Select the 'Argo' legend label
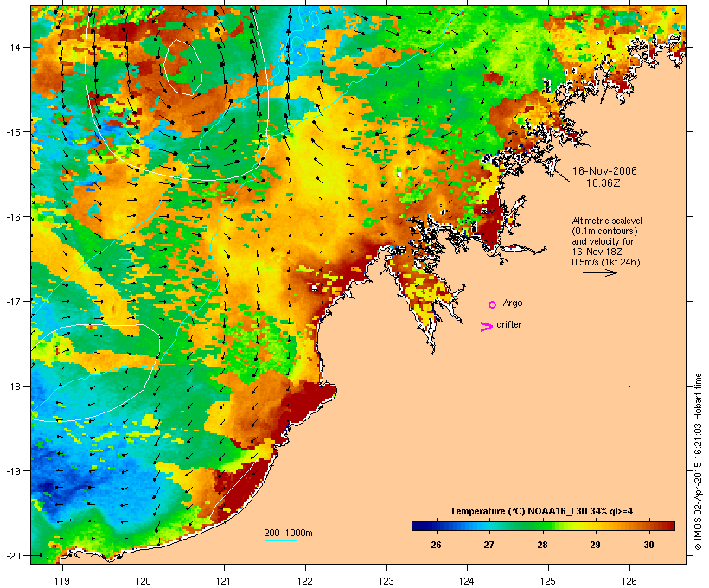 tap(513, 303)
